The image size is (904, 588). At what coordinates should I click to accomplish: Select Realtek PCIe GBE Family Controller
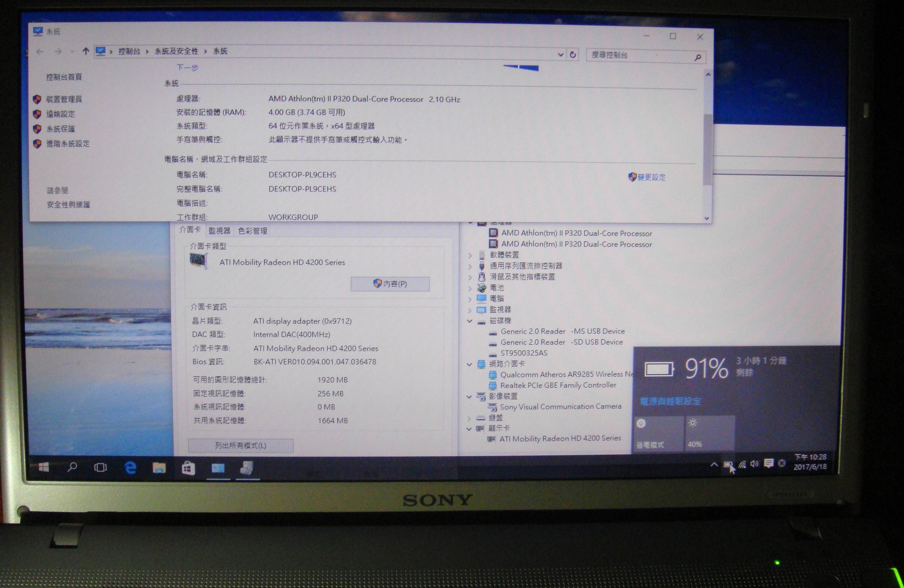(558, 385)
